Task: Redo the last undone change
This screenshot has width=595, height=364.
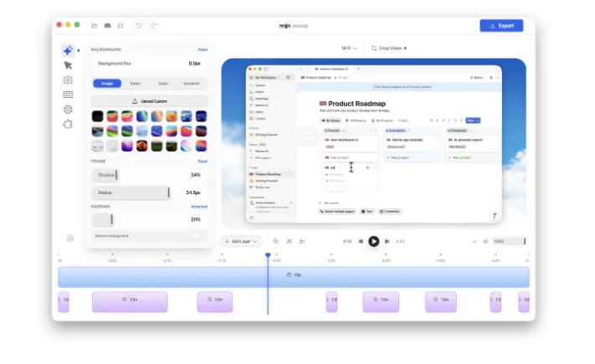Action: click(154, 25)
